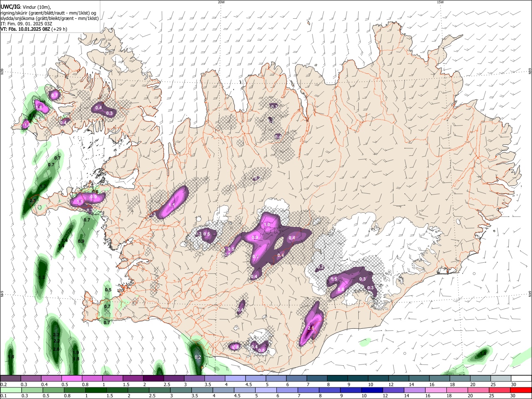Click the 2.2 rain value on the map
This screenshot has height=399, width=532.
pos(57,341)
